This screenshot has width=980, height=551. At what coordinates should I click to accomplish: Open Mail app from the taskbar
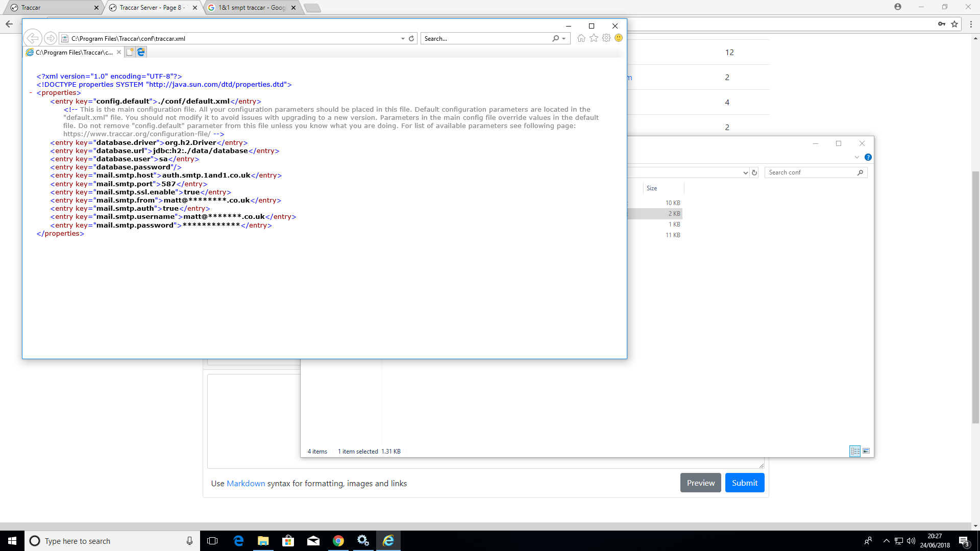click(313, 541)
